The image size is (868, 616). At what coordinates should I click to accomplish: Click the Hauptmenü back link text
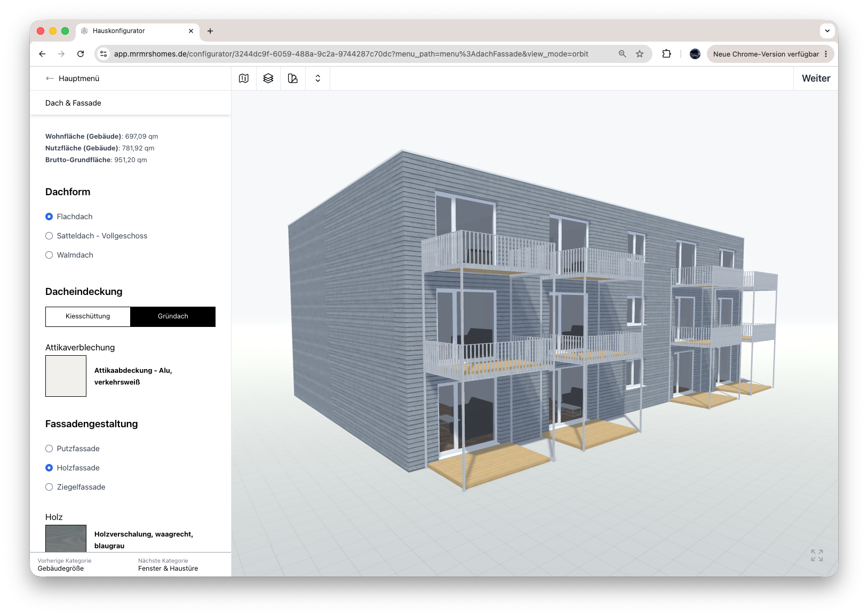[x=79, y=78]
